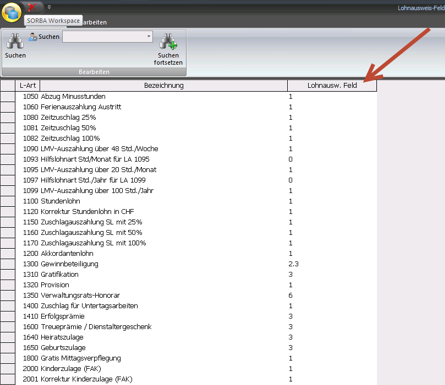Open the SORBA Workspace orb menu
Image resolution: width=445 pixels, height=385 pixels.
click(12, 13)
